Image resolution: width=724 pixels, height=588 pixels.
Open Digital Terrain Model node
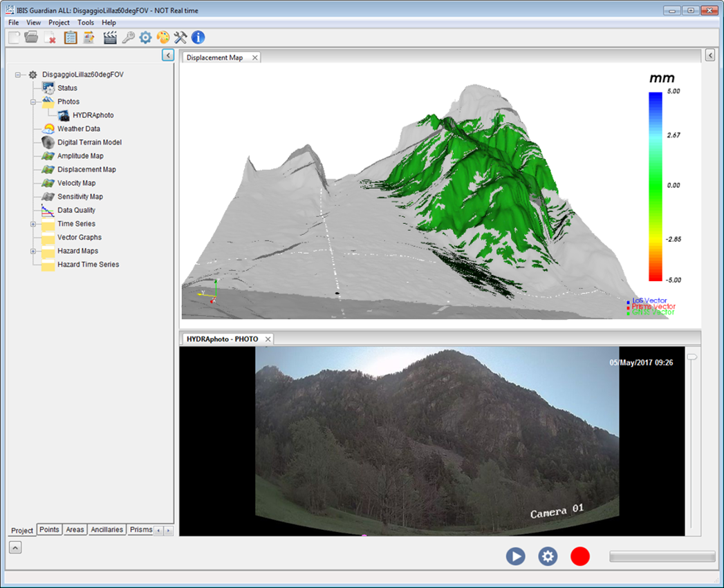click(89, 142)
